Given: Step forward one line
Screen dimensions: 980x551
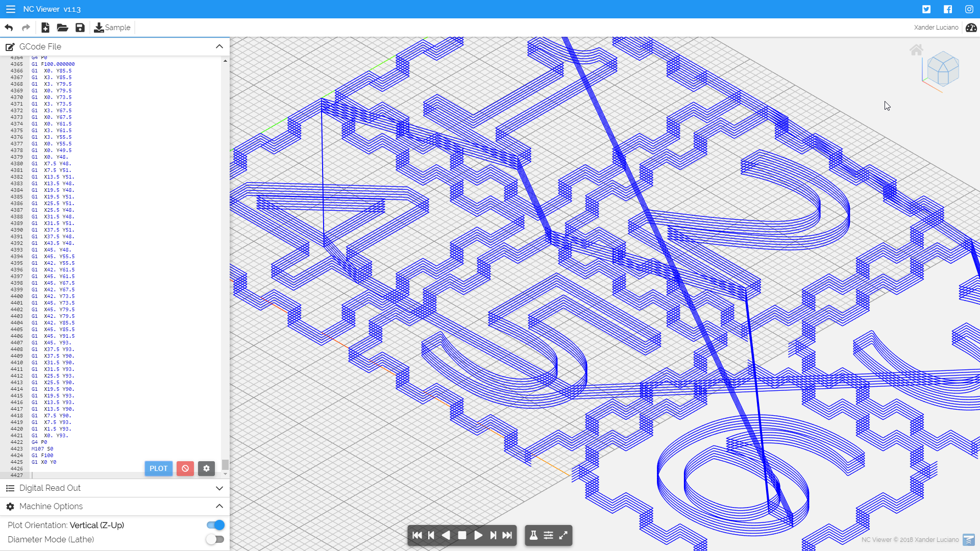Looking at the screenshot, I should pyautogui.click(x=493, y=535).
